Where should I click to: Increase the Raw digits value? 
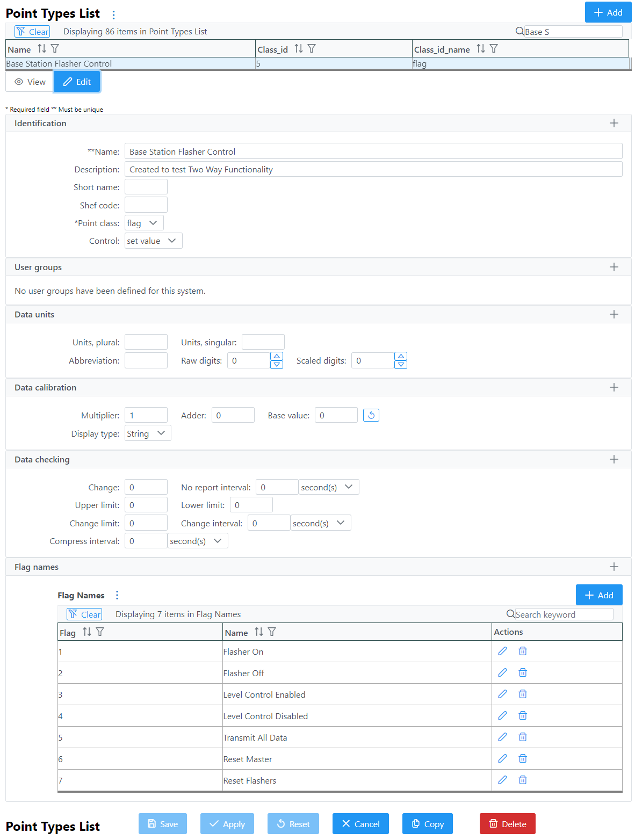pos(277,357)
